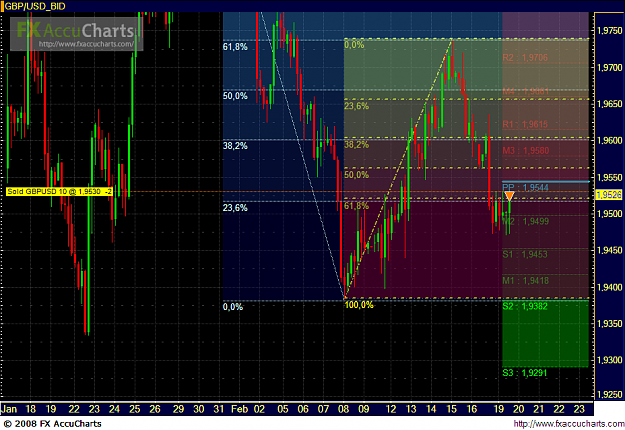Click date 08 on the time axis
Image resolution: width=625 pixels, height=430 pixels.
344,409
